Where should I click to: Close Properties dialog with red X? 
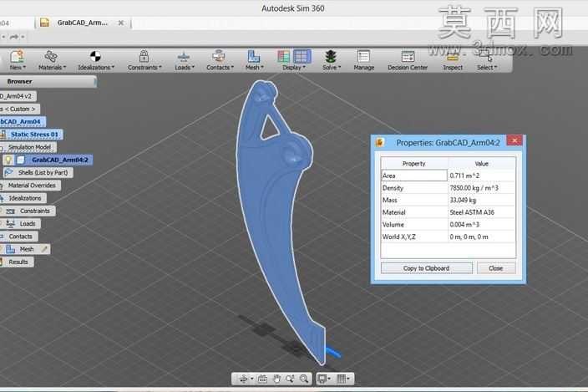514,140
